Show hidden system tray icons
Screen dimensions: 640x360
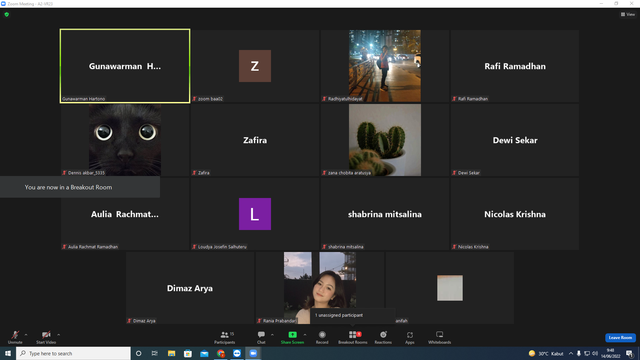(571, 353)
